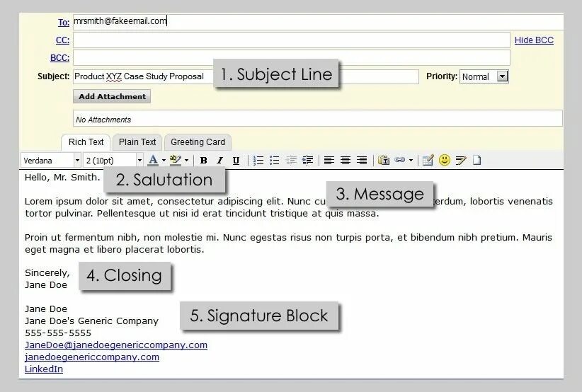This screenshot has width=582, height=392.
Task: Toggle underline formatting
Action: point(236,160)
